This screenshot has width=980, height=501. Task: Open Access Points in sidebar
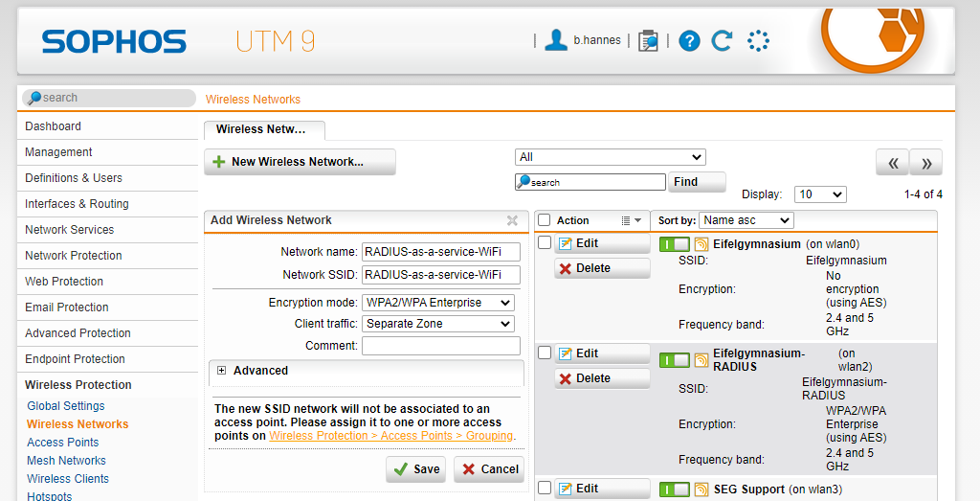[62, 443]
